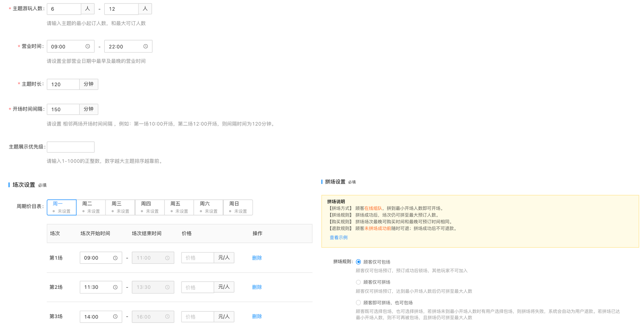
Task: Focus minimum player count field showing 6
Action: coord(64,9)
